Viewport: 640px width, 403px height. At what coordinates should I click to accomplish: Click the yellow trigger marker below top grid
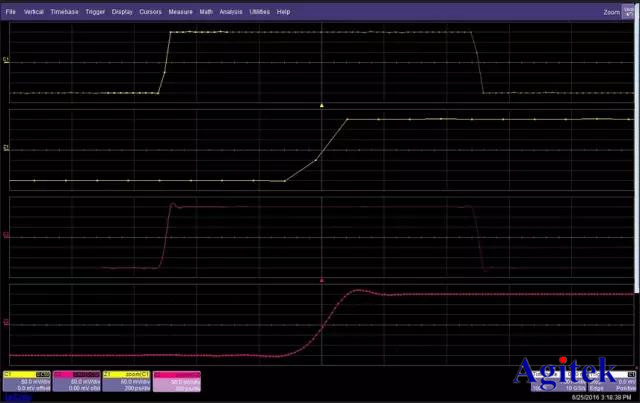[x=321, y=105]
